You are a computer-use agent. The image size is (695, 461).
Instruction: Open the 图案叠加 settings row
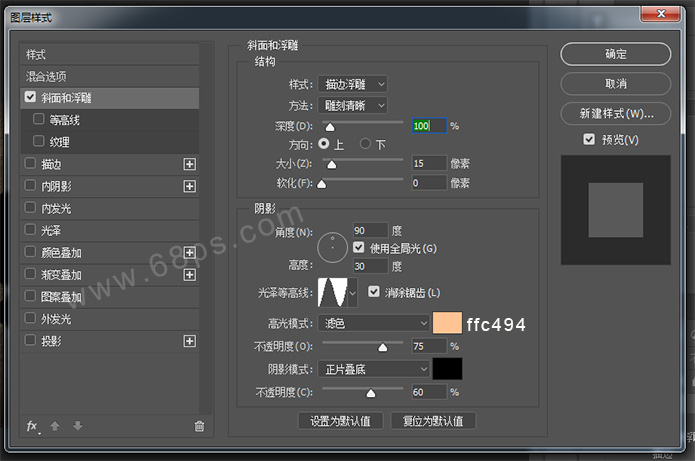tap(109, 297)
